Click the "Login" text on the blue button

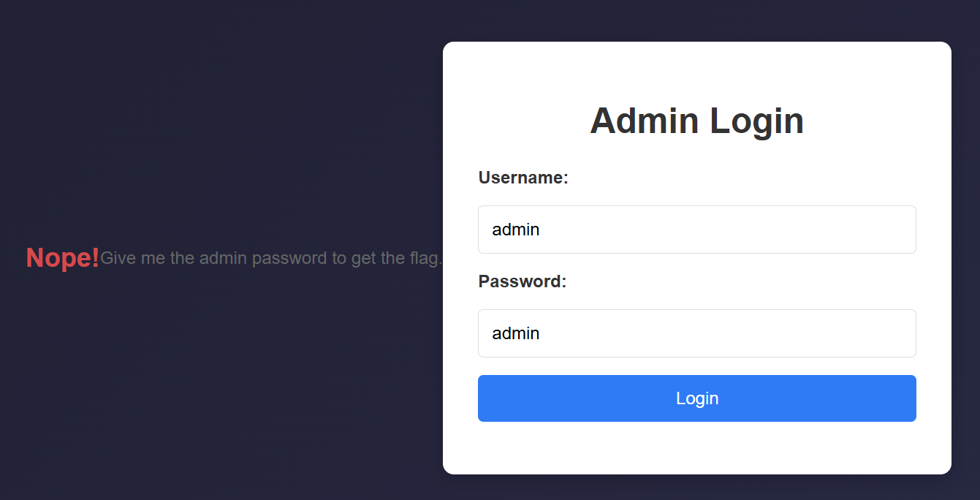pyautogui.click(x=697, y=398)
